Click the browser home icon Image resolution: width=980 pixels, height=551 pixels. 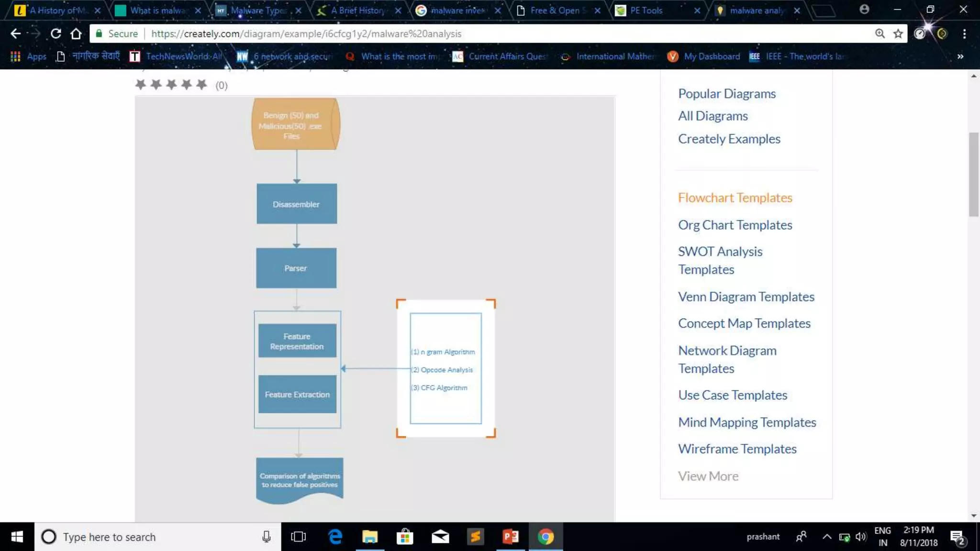coord(76,33)
